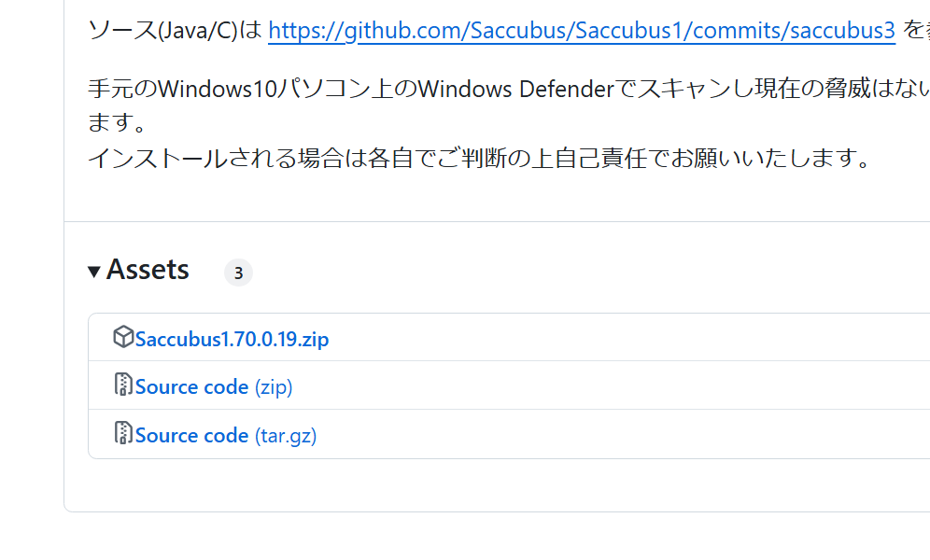Download the Saccubus1.70.0.19.zip file
The height and width of the screenshot is (560, 930).
point(232,339)
